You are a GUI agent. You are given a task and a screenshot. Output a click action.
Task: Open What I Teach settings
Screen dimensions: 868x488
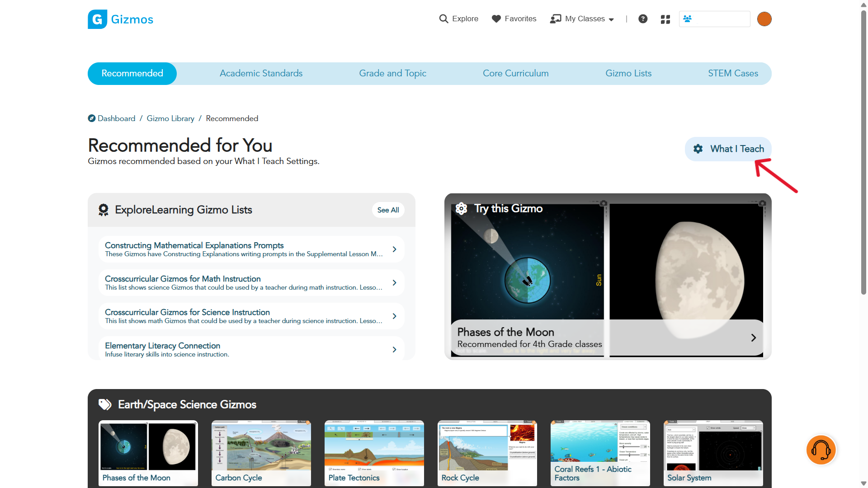point(728,149)
